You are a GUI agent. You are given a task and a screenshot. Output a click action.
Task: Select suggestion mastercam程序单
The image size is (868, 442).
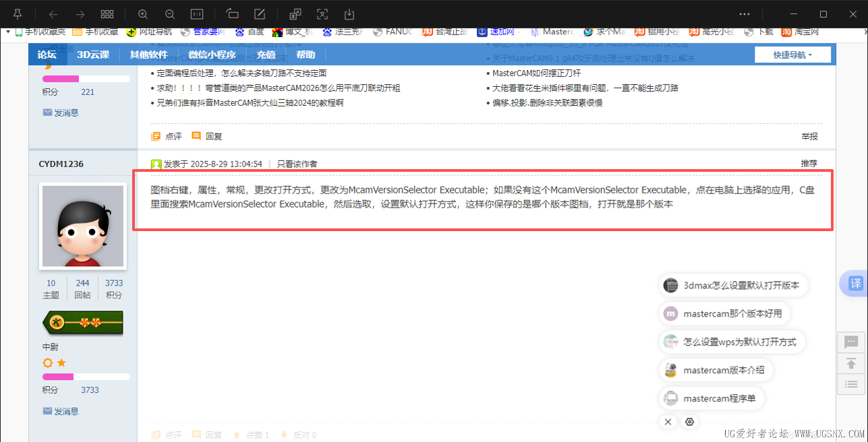(x=712, y=399)
